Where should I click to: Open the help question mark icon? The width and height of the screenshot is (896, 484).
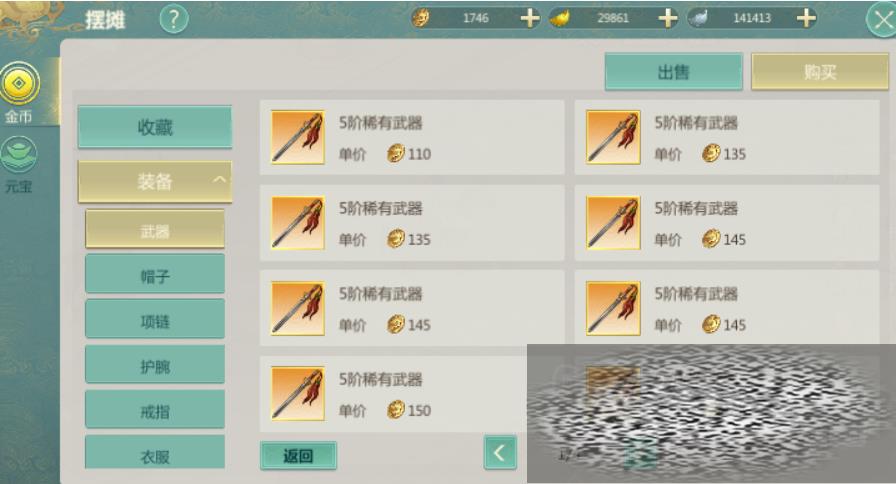[x=174, y=19]
